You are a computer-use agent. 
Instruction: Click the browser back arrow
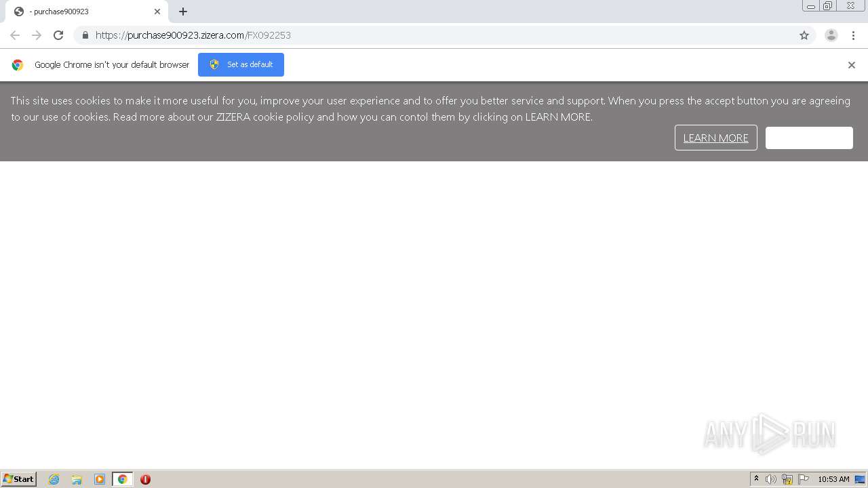coord(15,35)
